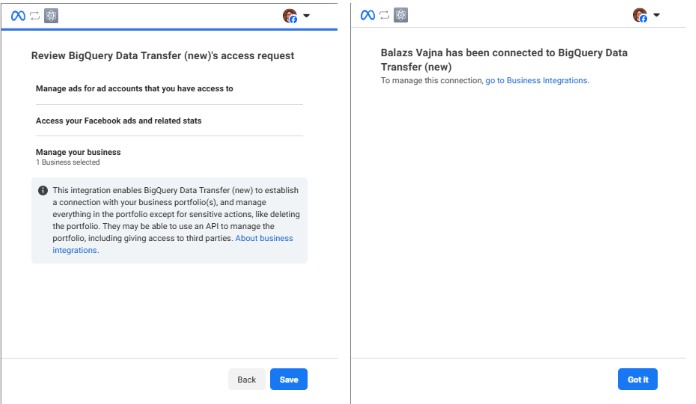The image size is (696, 404).
Task: Click the connection arrows icon in the confirmation dialog
Action: [x=386, y=15]
